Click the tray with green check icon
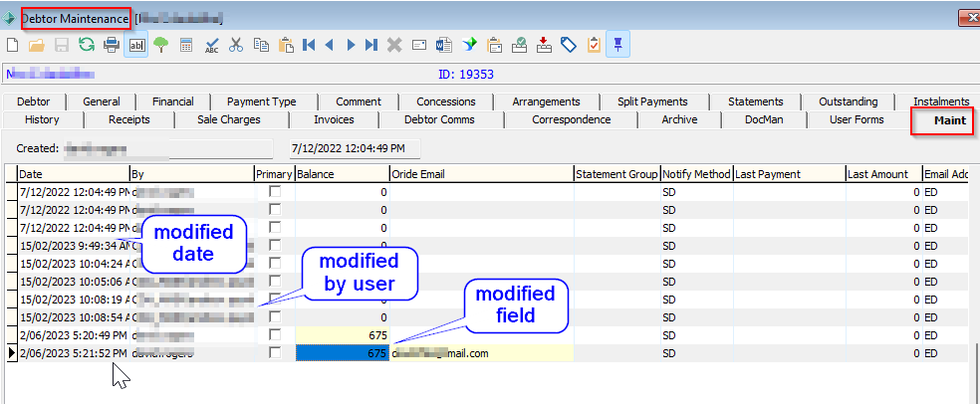Image resolution: width=980 pixels, height=404 pixels. click(519, 45)
